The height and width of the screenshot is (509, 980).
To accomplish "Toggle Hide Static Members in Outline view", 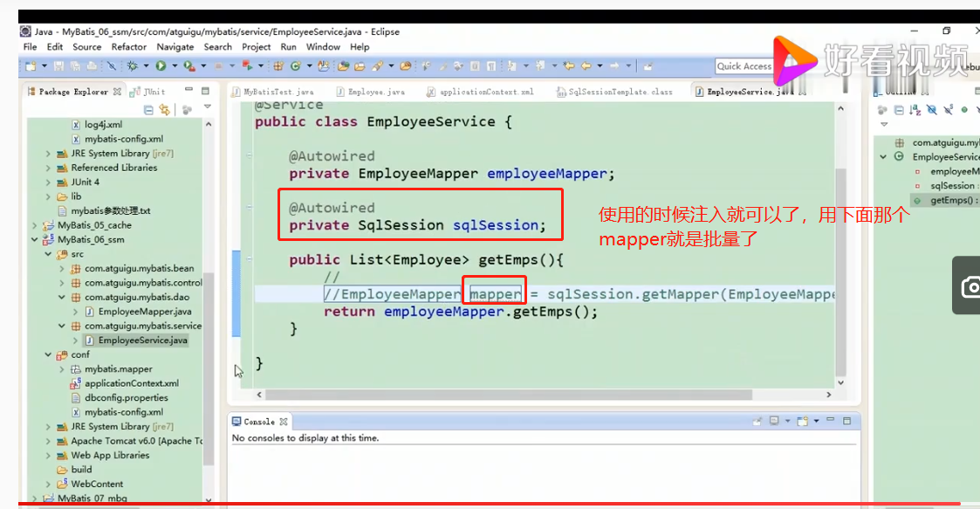I will coord(948,108).
